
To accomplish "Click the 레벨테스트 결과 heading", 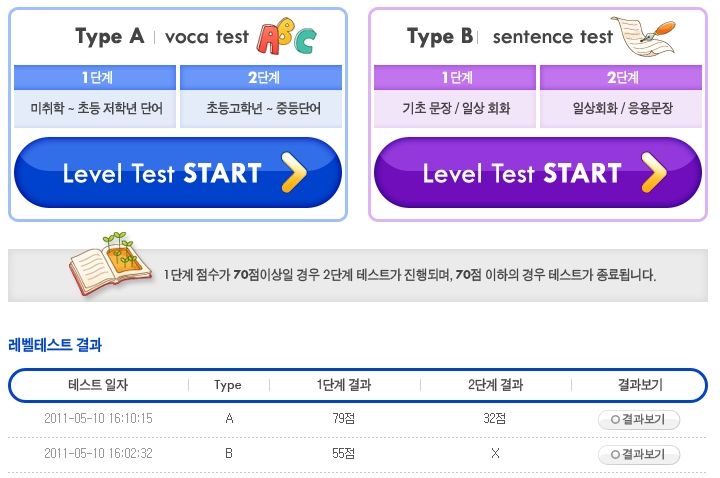I will coord(55,345).
